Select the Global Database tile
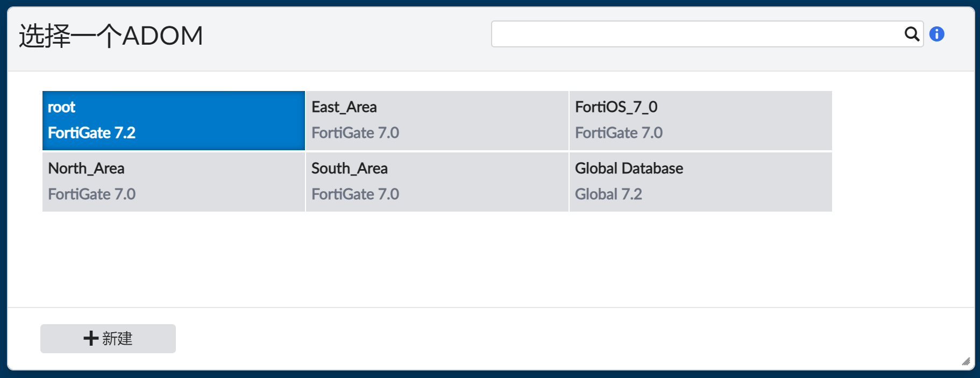Viewport: 980px width, 378px height. (x=700, y=181)
